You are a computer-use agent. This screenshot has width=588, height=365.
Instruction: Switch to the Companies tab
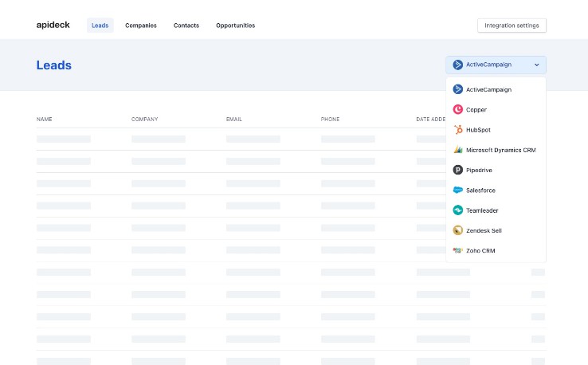point(141,26)
